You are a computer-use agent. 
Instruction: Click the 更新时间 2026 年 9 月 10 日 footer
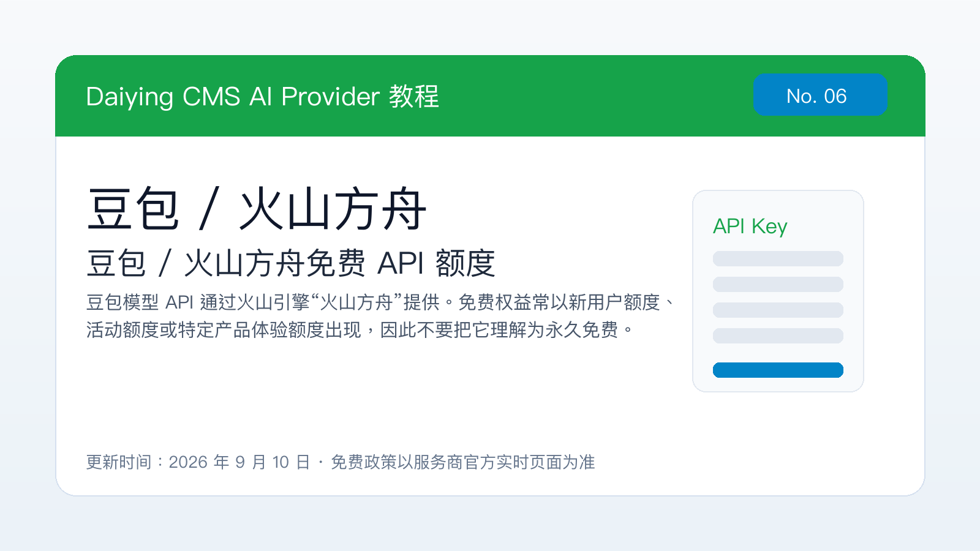pos(341,462)
